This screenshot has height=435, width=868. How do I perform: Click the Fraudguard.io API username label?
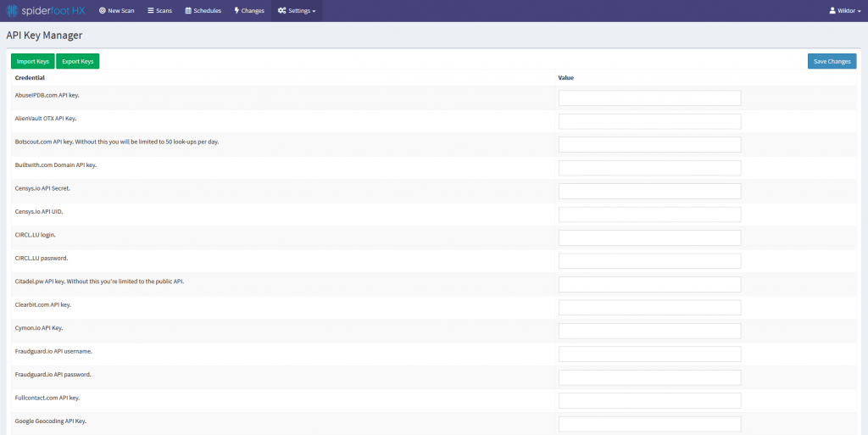(53, 351)
